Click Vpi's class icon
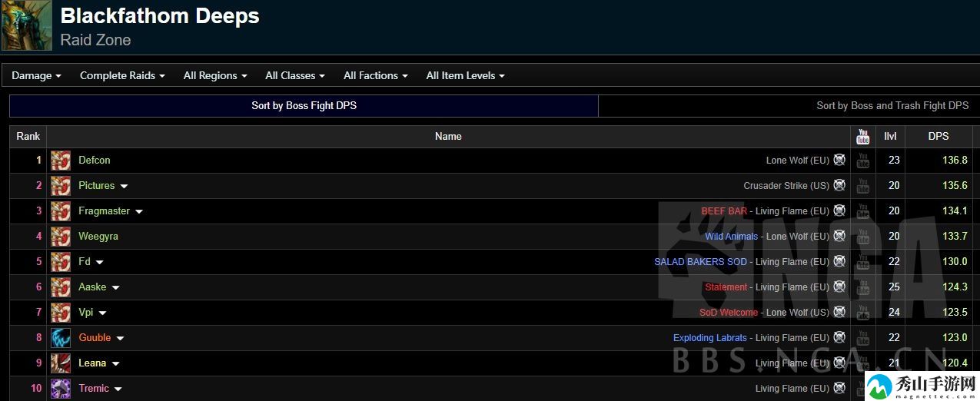Viewport: 980px width, 401px height. (61, 313)
